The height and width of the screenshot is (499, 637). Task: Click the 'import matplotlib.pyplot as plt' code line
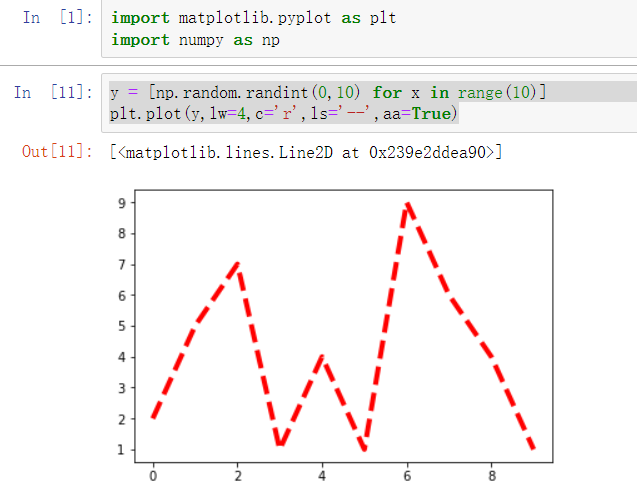point(254,18)
